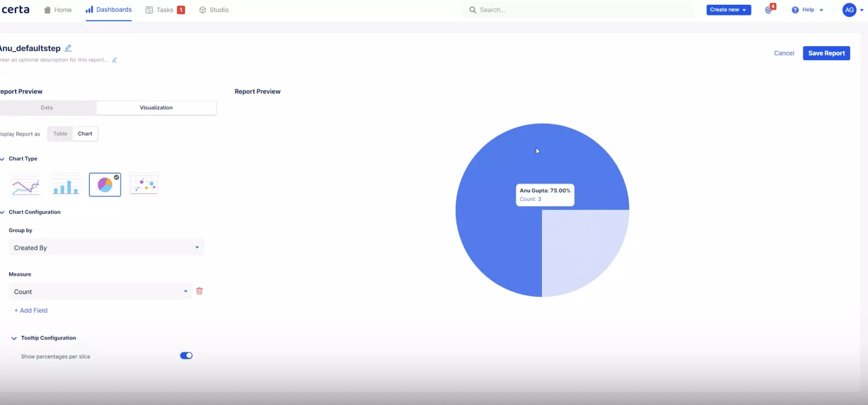Open the Help menu
This screenshot has width=868, height=405.
(x=807, y=10)
